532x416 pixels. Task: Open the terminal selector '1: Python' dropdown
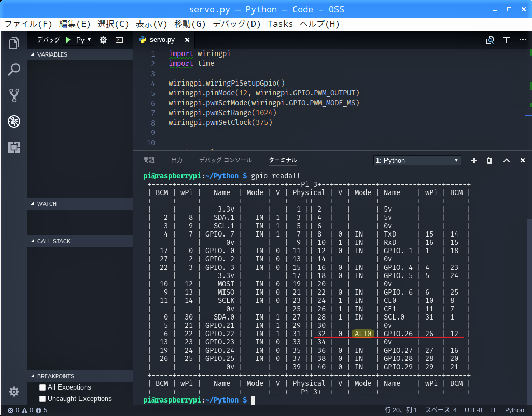pos(417,160)
